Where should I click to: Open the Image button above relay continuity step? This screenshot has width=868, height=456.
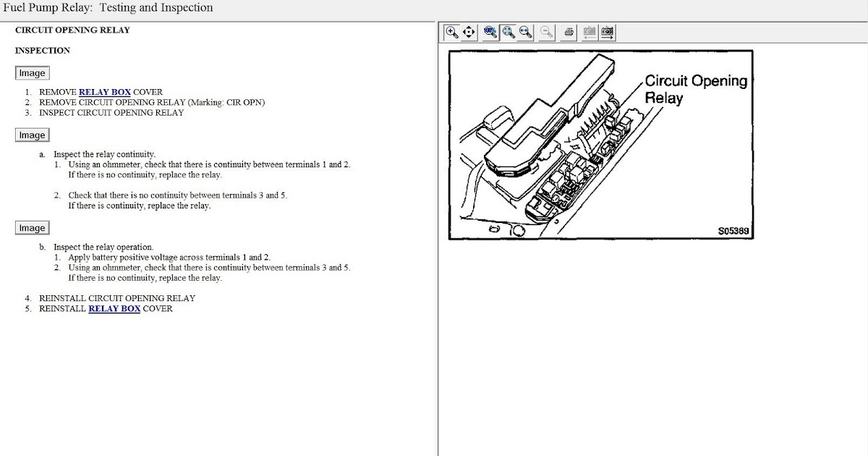tap(32, 135)
